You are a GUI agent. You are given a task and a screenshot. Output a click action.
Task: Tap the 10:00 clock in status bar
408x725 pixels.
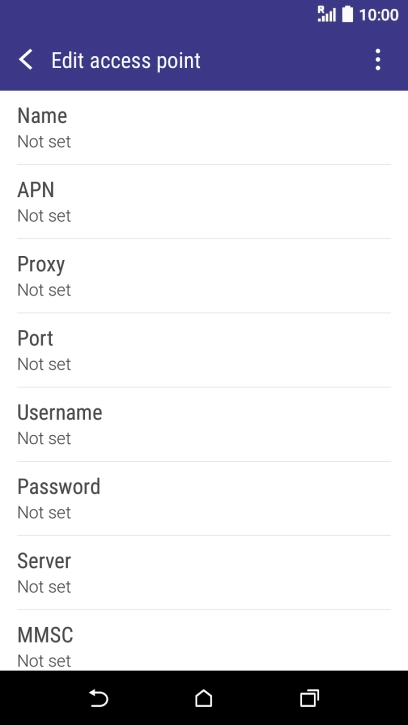point(379,15)
